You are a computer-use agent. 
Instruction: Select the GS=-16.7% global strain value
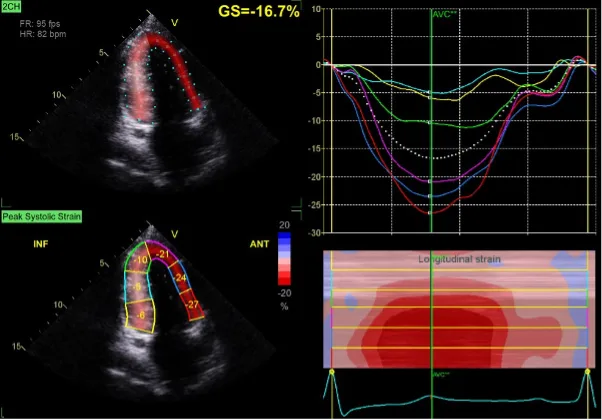tap(259, 12)
